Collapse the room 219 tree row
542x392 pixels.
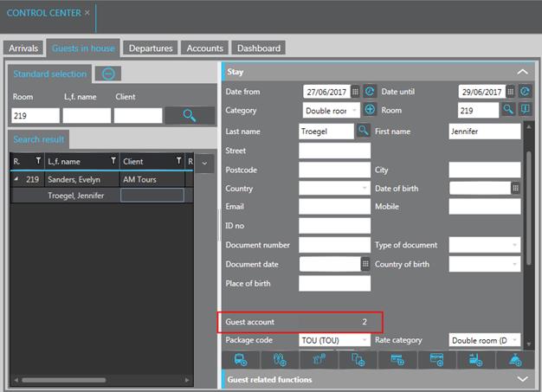click(16, 179)
